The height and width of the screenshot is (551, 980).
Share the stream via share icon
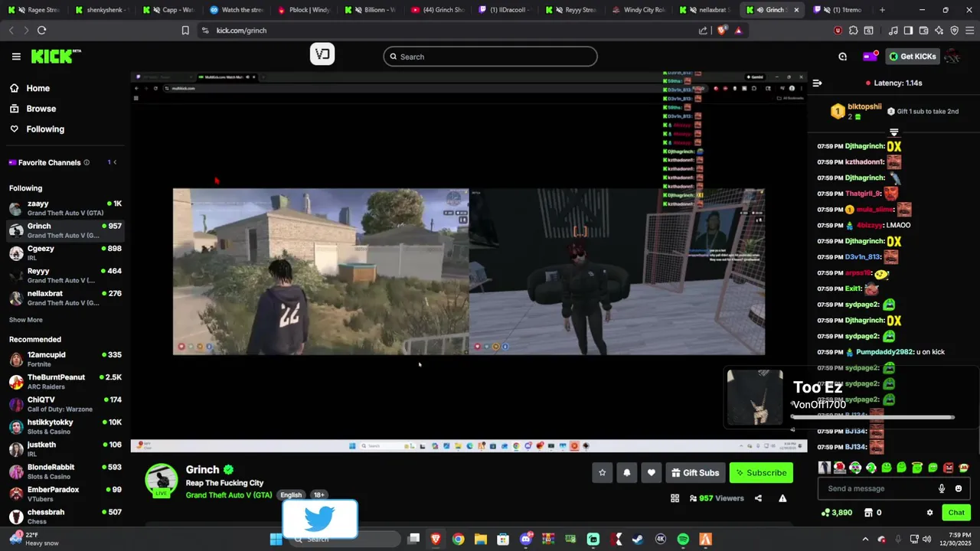coord(758,498)
